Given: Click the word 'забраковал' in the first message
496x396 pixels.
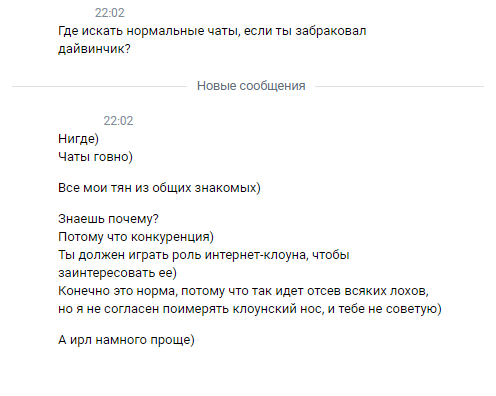Looking at the screenshot, I should tap(331, 31).
